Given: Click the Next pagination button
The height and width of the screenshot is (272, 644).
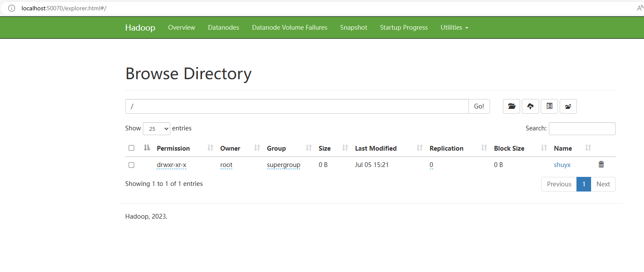Looking at the screenshot, I should tap(603, 184).
